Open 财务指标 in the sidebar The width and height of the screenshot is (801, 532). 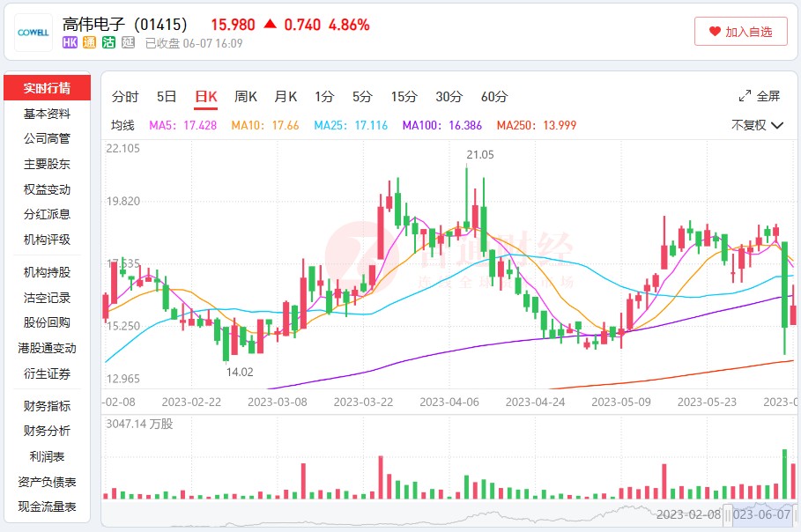point(48,406)
